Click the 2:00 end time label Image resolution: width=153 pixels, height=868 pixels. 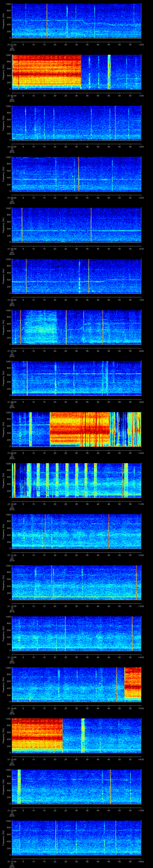[x=141, y=44]
